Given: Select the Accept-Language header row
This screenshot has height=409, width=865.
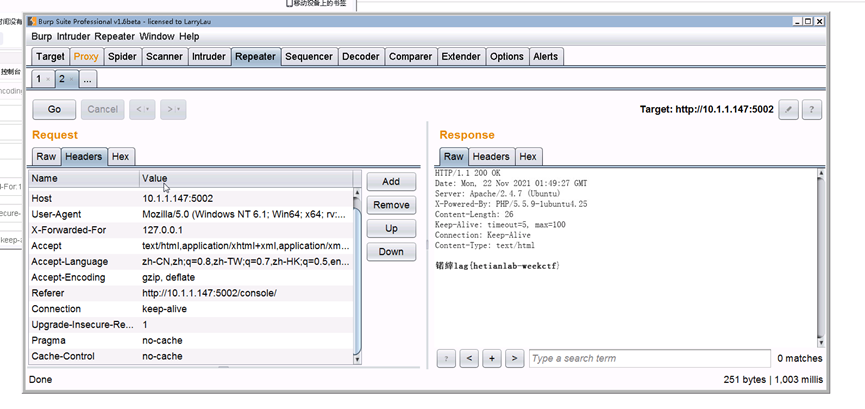Looking at the screenshot, I should (x=191, y=262).
